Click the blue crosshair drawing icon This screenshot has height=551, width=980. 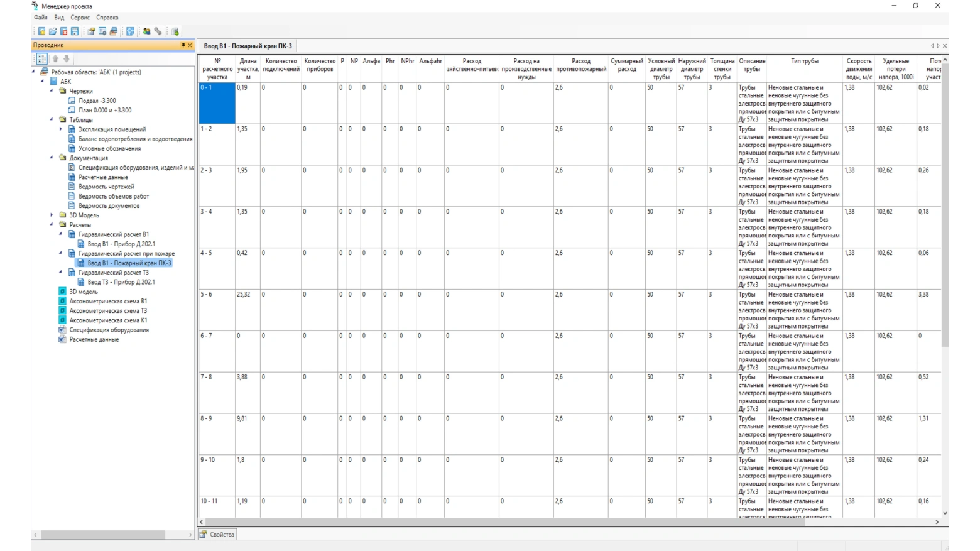(x=130, y=31)
